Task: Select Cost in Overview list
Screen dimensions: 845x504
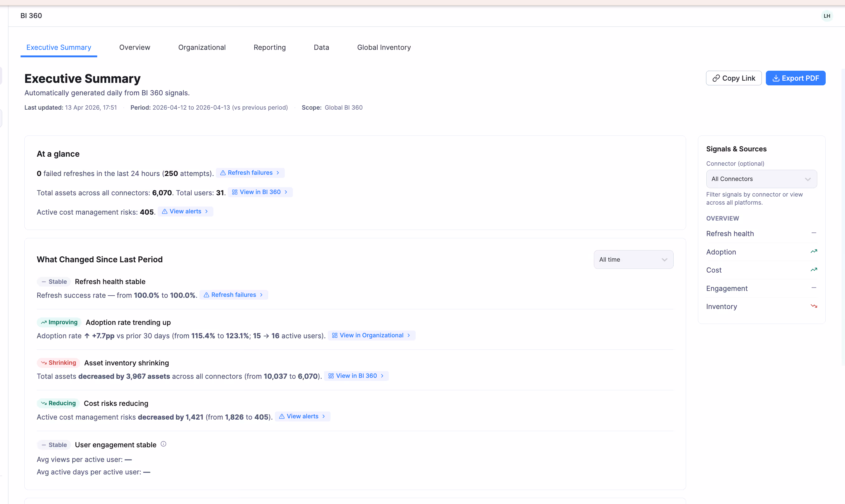Action: click(761, 270)
